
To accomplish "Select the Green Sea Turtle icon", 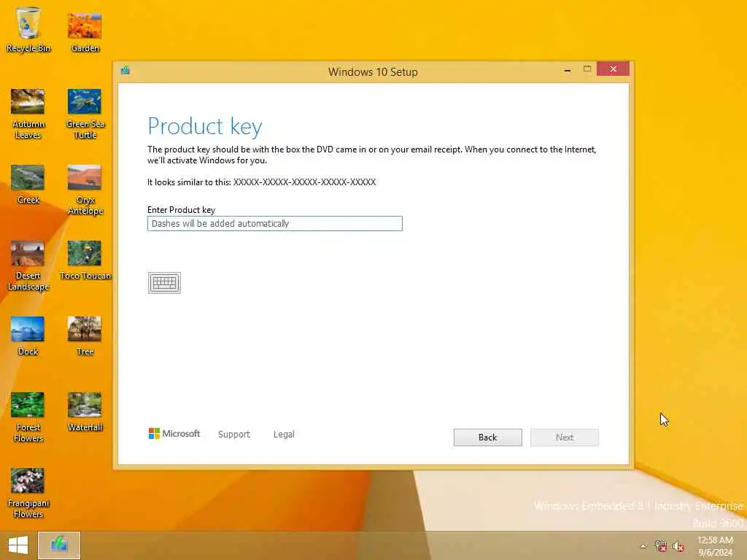I will click(x=85, y=114).
